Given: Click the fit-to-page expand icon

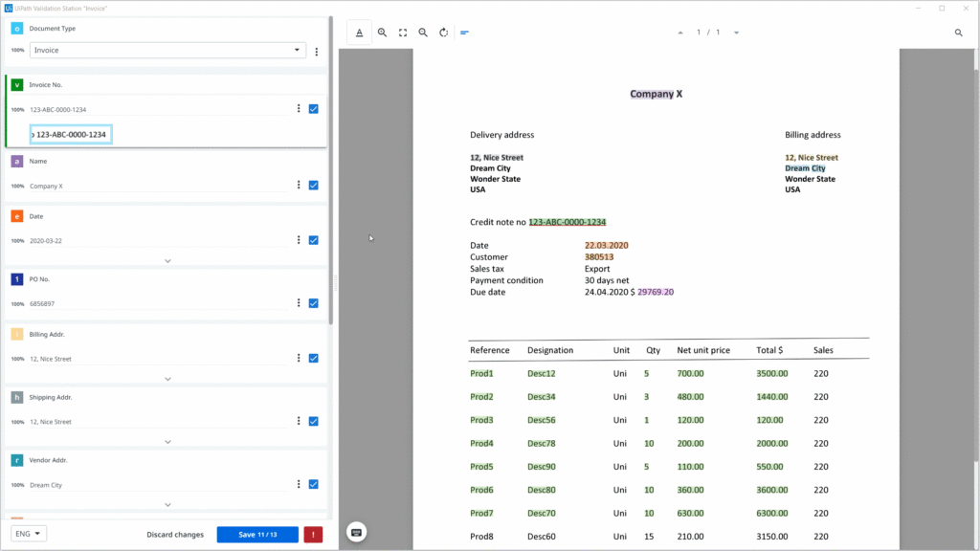Looking at the screenshot, I should pos(403,33).
